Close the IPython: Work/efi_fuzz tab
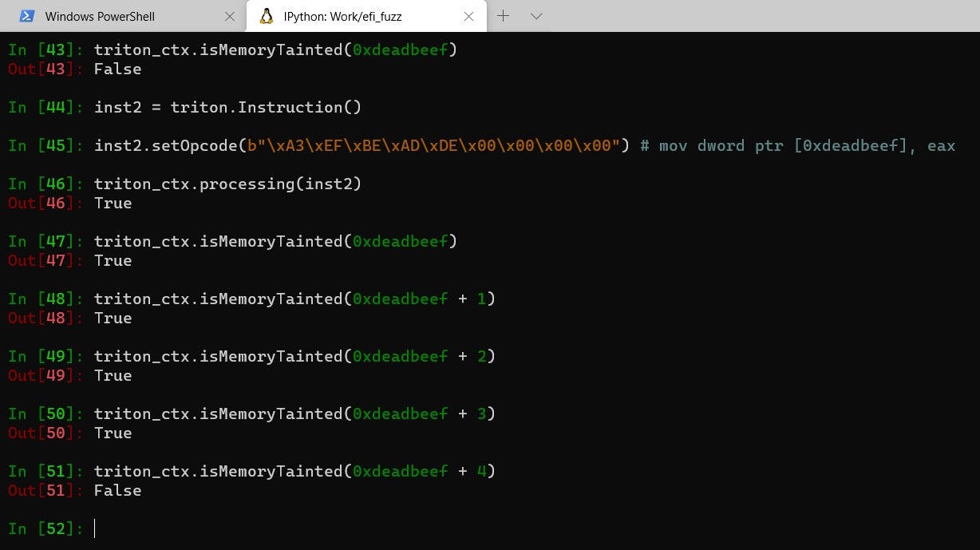The image size is (980, 550). (469, 16)
